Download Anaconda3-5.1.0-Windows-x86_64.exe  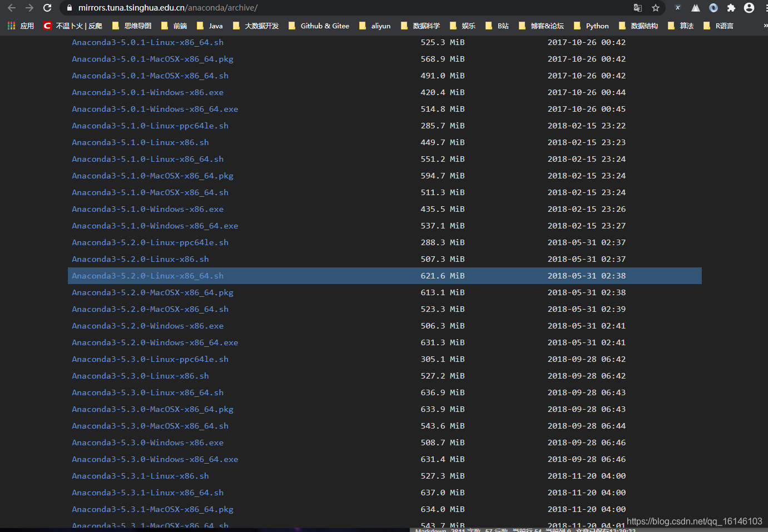click(x=155, y=226)
